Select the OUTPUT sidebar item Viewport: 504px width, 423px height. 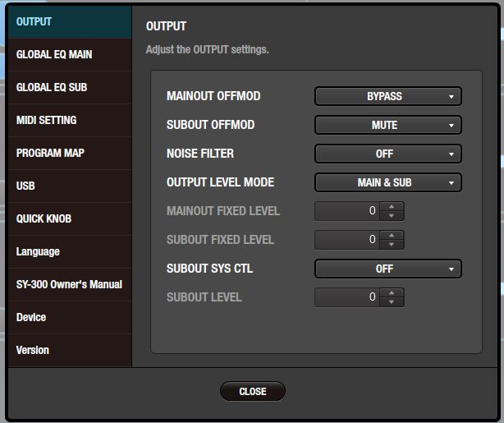click(70, 22)
